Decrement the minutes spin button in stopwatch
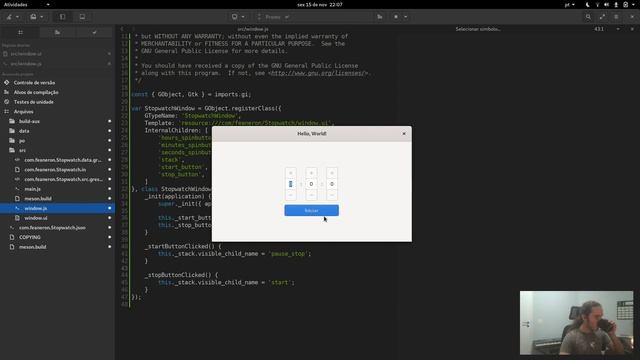The width and height of the screenshot is (640, 360). click(x=311, y=195)
